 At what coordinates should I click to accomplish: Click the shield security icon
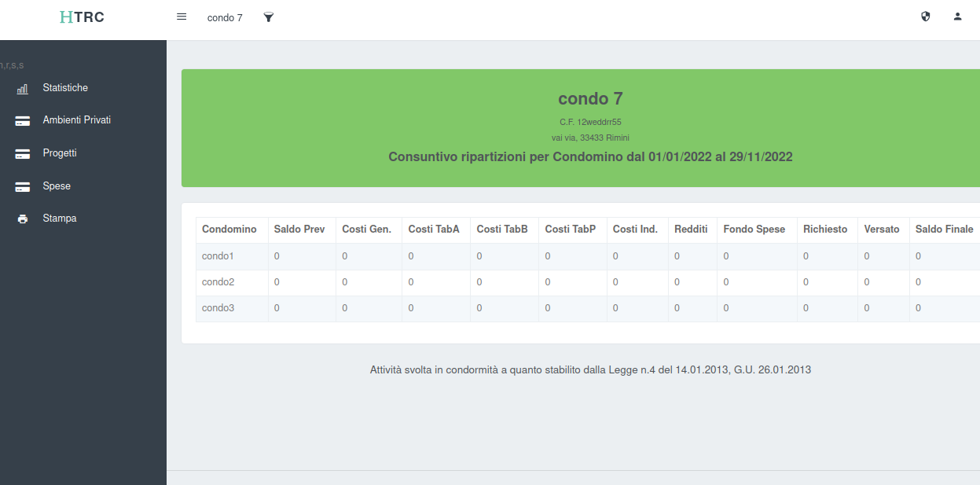pos(925,17)
